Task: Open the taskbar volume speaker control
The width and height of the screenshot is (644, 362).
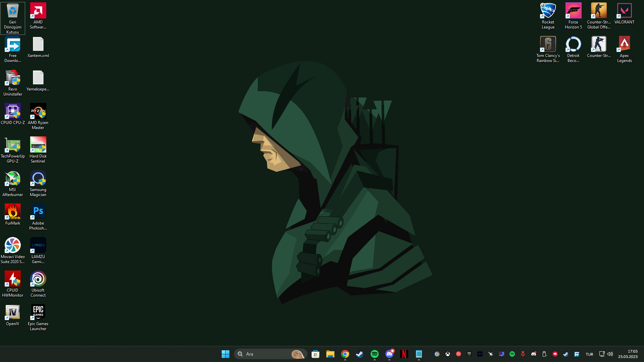Action: (x=610, y=354)
